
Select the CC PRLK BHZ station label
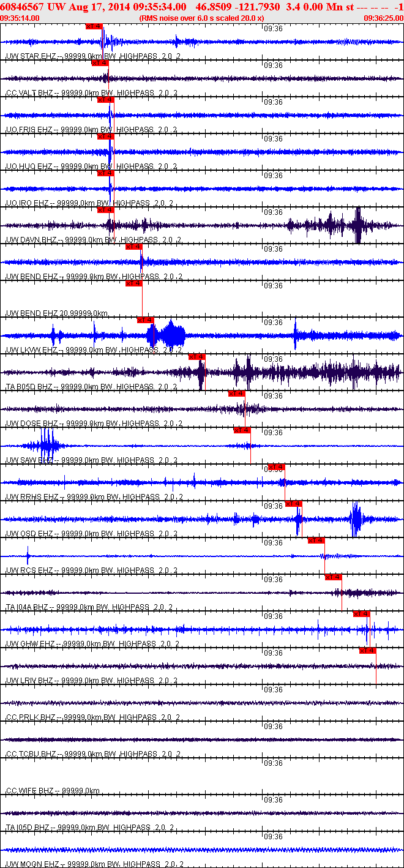click(93, 717)
